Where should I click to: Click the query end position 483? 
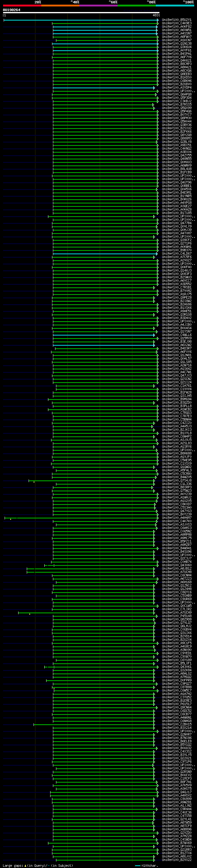pyautogui.click(x=155, y=15)
